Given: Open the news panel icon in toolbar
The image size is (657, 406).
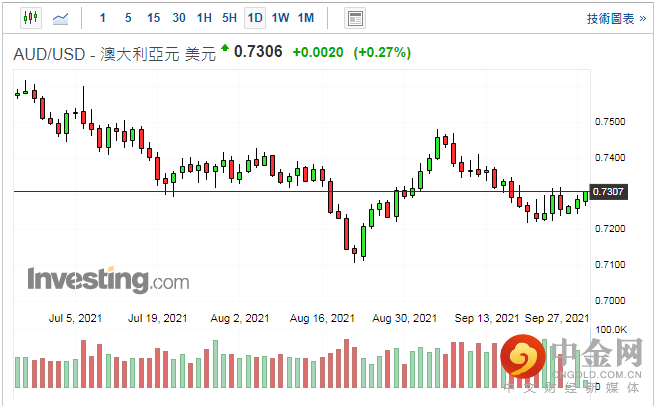Looking at the screenshot, I should [354, 18].
